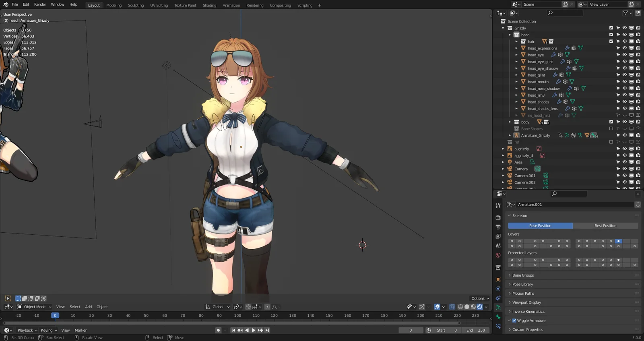Click the Blender logo menu icon
The image size is (644, 341).
coord(6,4)
